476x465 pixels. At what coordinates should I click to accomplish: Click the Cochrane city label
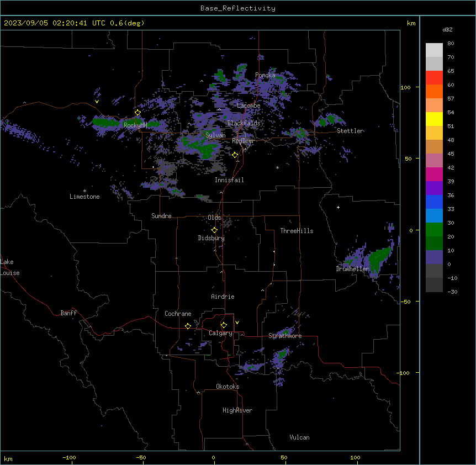tap(178, 314)
